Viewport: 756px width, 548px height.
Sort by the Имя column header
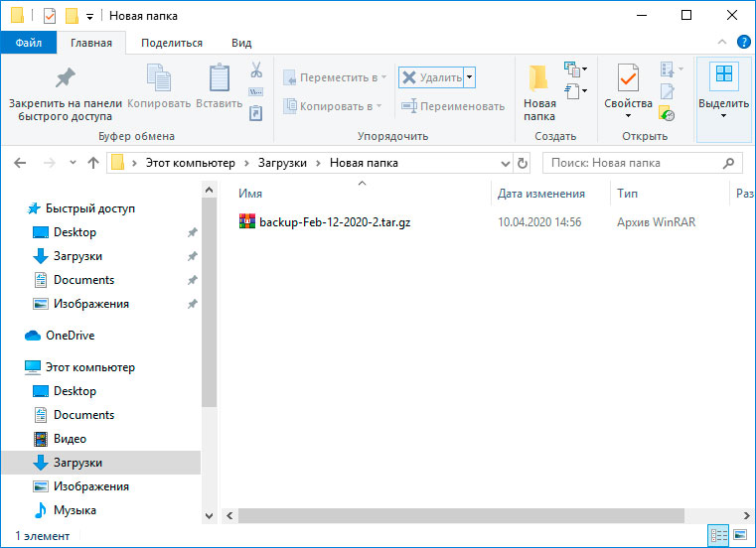250,194
